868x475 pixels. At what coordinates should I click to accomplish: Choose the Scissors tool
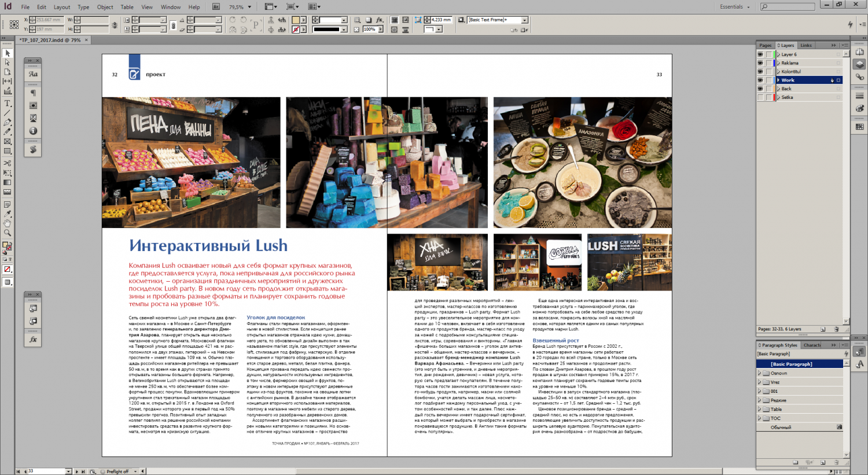pos(8,163)
